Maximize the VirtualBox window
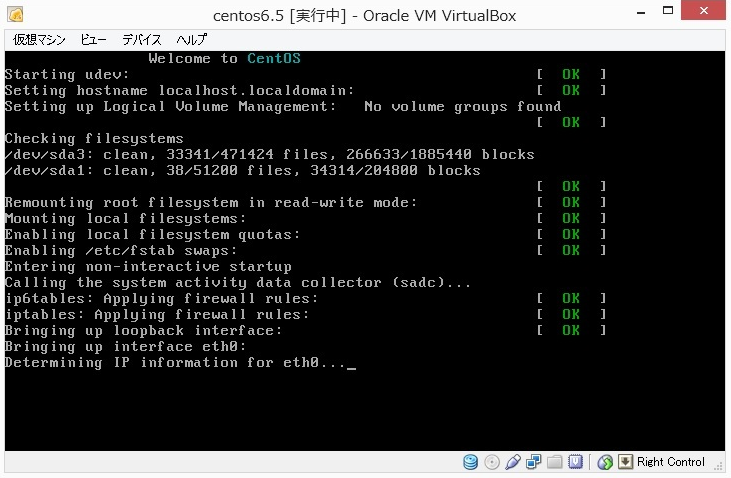Viewport: 731px width, 478px height. pos(668,10)
